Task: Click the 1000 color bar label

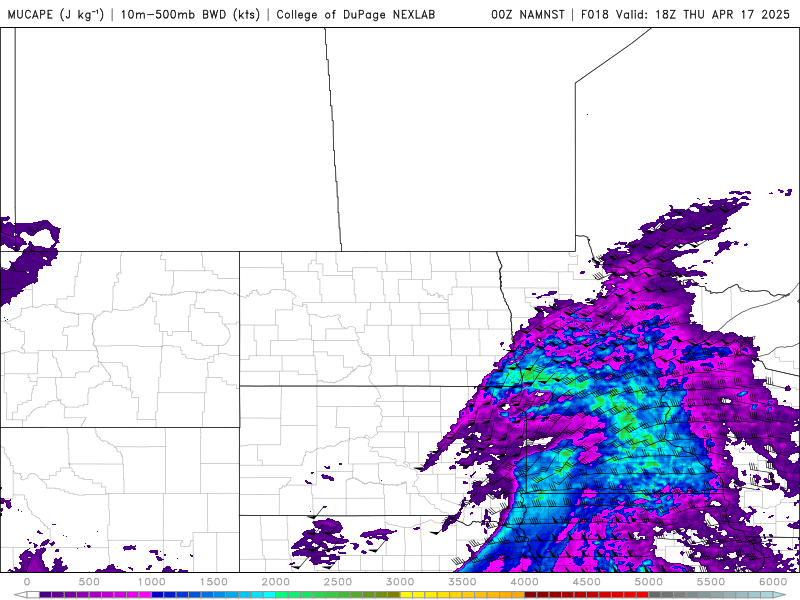Action: (151, 582)
